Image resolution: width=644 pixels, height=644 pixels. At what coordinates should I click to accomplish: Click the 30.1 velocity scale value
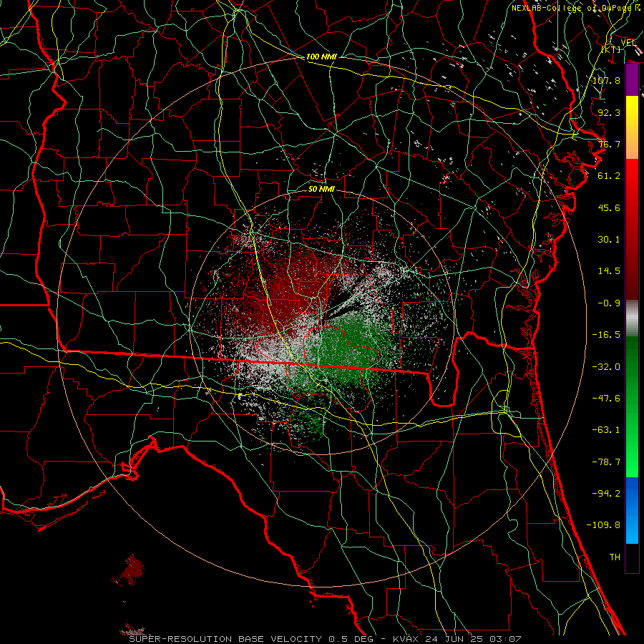(609, 240)
